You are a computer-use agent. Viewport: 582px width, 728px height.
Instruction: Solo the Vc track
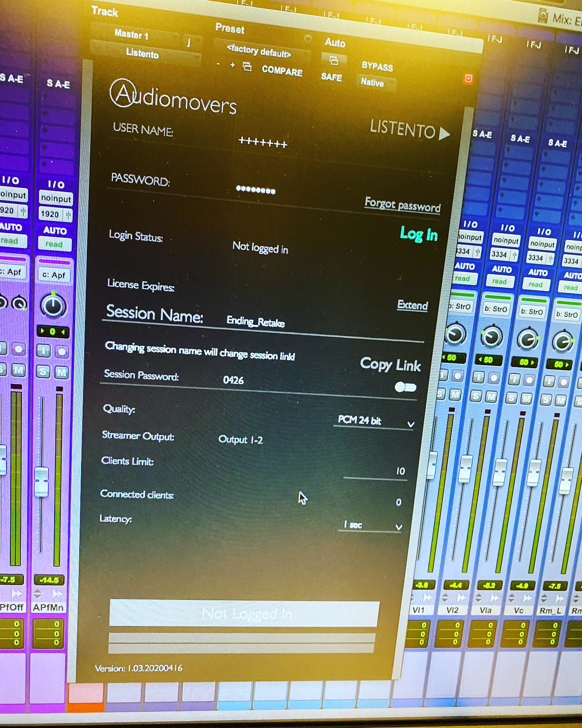(546, 400)
